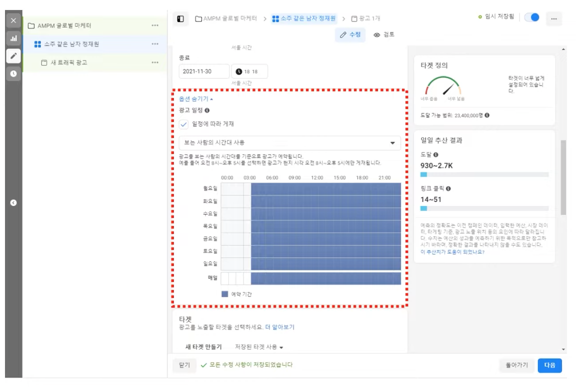The height and width of the screenshot is (392, 576).
Task: Open more options beside AMPM 글로벌 마케터 campaign
Action: tap(155, 25)
